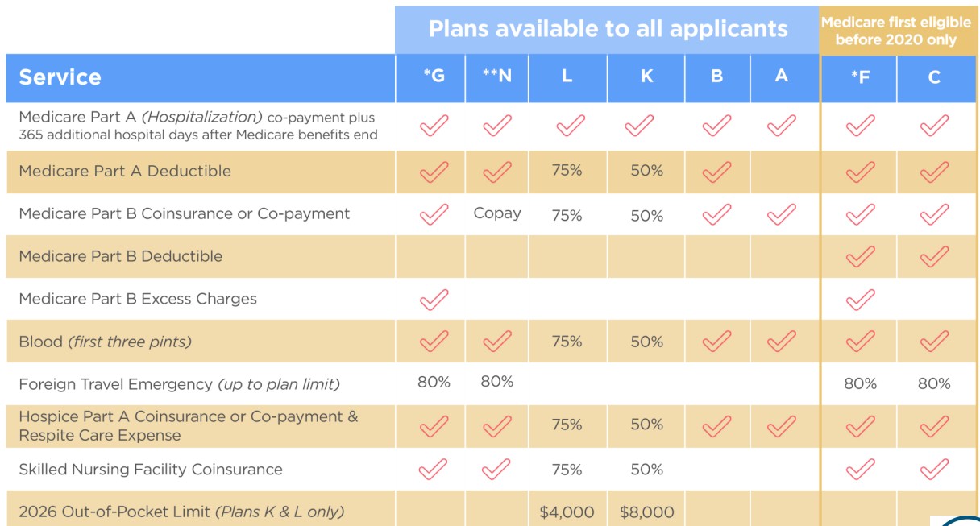Click Plan N checkmark for Skilled Nursing Facility Coinsurance
Image resolution: width=980 pixels, height=526 pixels.
496,469
